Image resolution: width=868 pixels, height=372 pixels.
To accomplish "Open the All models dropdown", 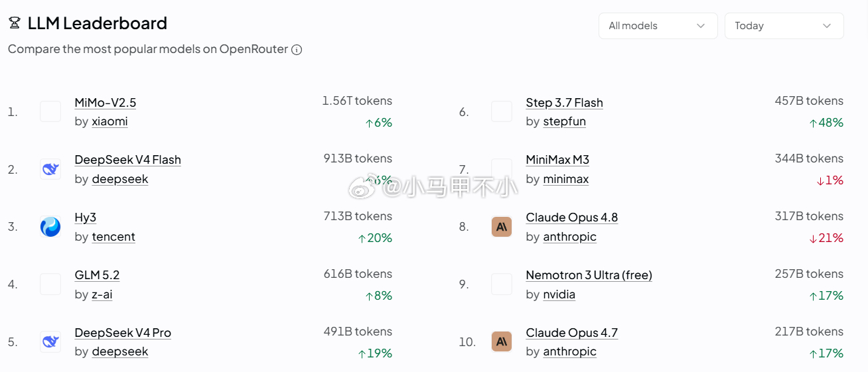I will pyautogui.click(x=658, y=26).
